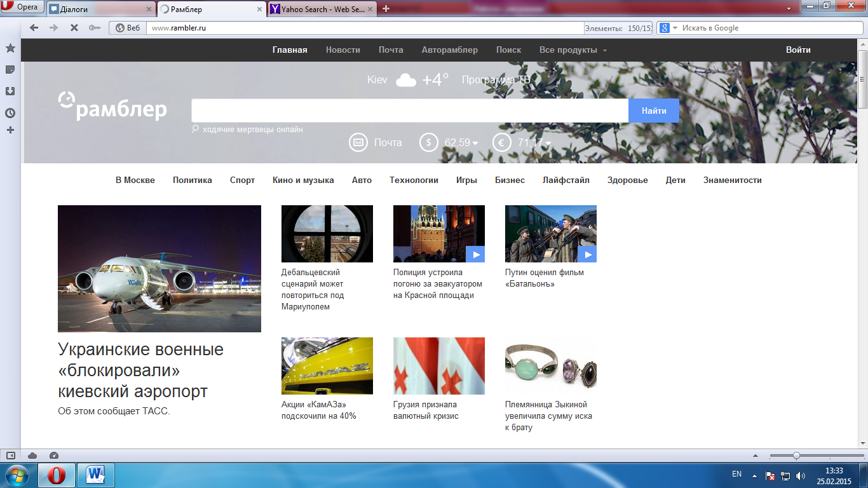Open the Политика news category
Image resolution: width=868 pixels, height=488 pixels.
click(193, 180)
